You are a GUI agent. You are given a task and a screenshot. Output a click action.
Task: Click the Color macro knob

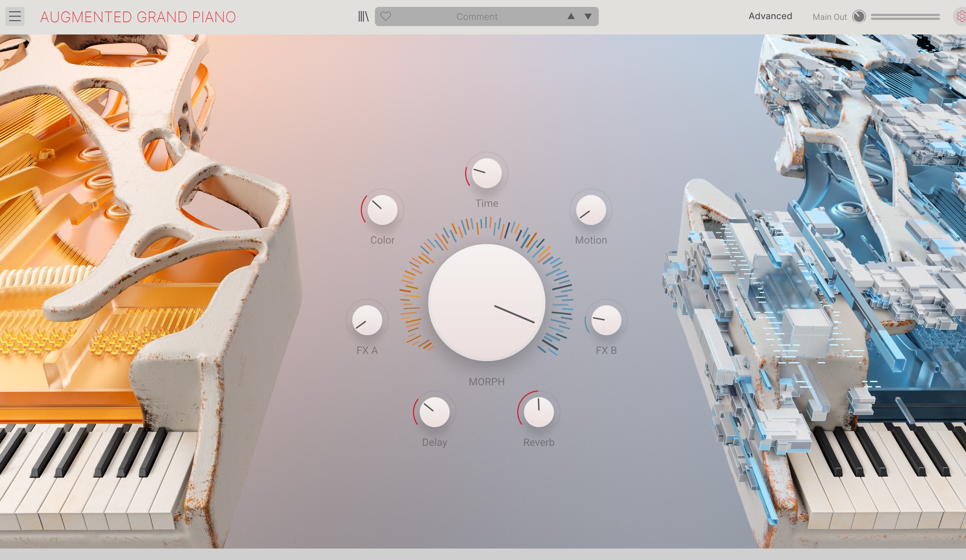pos(382,210)
